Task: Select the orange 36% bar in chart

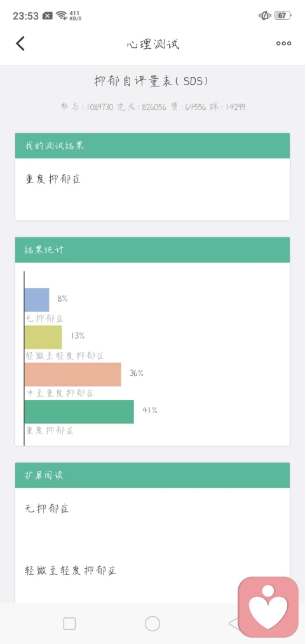Action: point(72,374)
